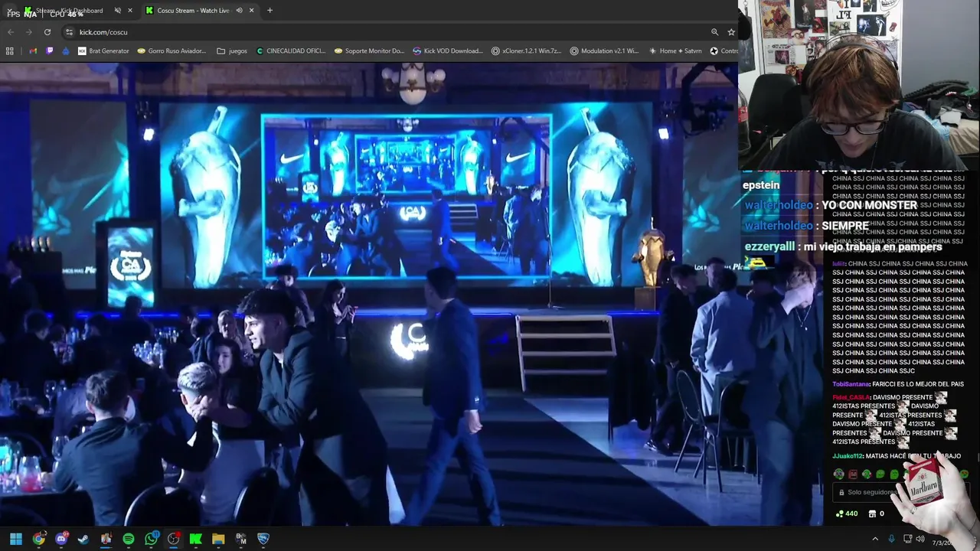Click chat username walterholdeo saying SIEMPRE
Image resolution: width=980 pixels, height=551 pixels.
click(x=779, y=227)
